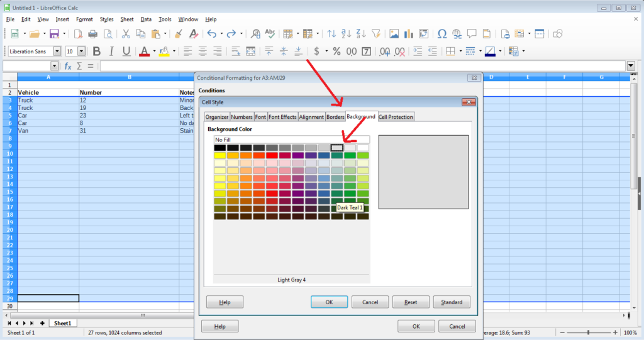Click the Sort Ascending icon

coord(347,34)
